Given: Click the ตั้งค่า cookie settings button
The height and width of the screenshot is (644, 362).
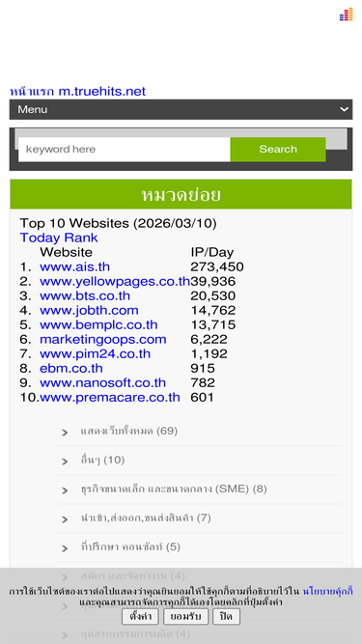Looking at the screenshot, I should tap(140, 616).
